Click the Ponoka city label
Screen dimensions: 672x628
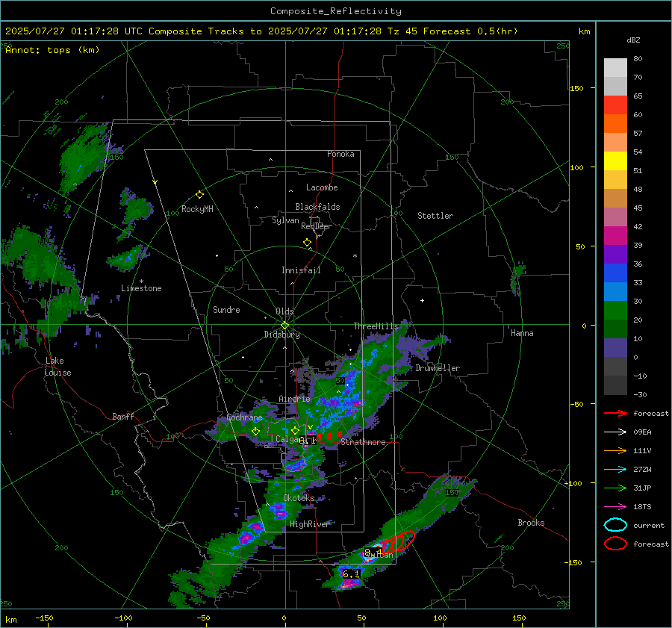point(340,154)
